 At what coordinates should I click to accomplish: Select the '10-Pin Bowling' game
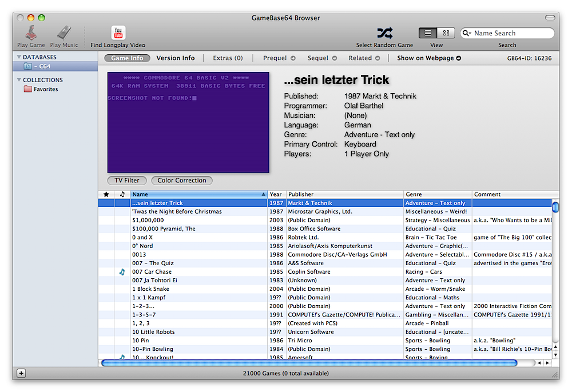325,349
